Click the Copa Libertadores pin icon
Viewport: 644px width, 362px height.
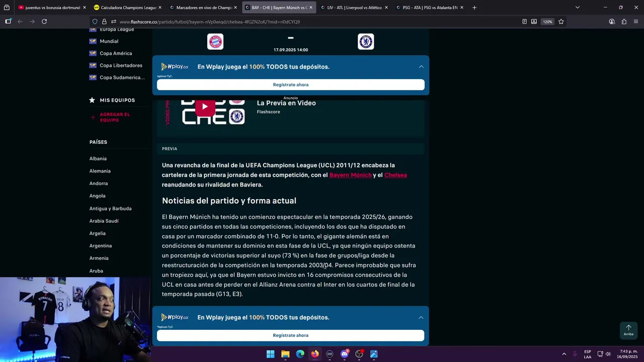(x=93, y=65)
